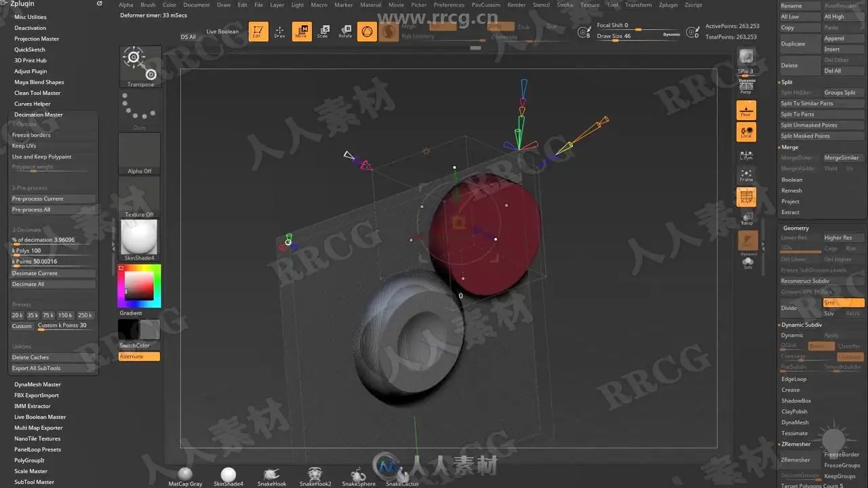The height and width of the screenshot is (488, 868).
Task: Toggle the Floor grid button
Action: point(746,110)
